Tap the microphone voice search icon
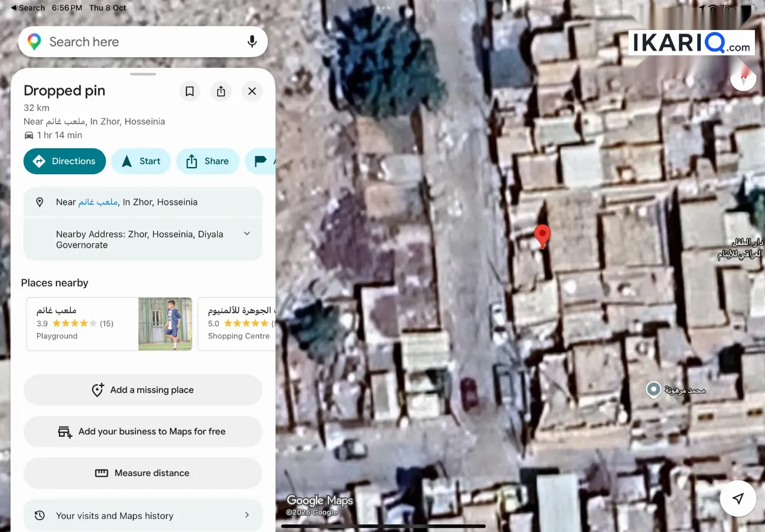This screenshot has height=532, width=765. coord(252,42)
